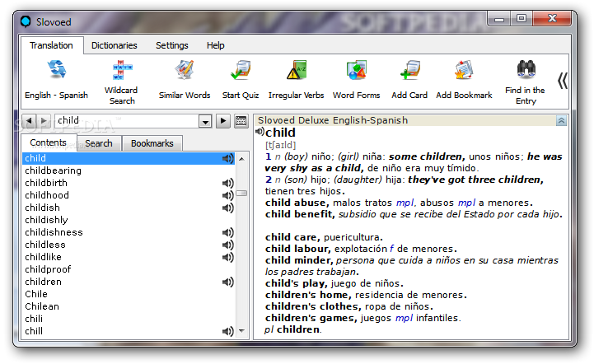Click the word list scroll up arrow
The height and width of the screenshot is (364, 594).
pyautogui.click(x=241, y=159)
